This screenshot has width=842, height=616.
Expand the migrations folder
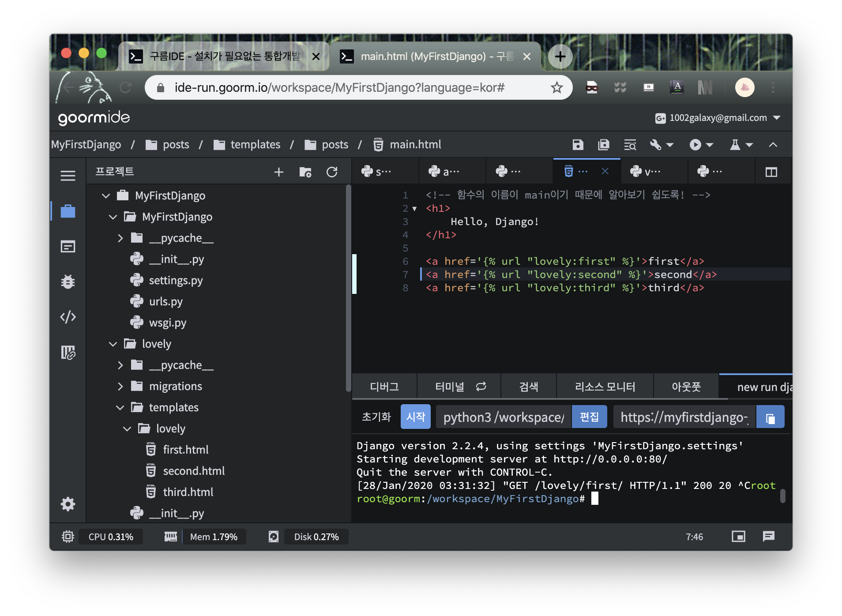coord(120,386)
